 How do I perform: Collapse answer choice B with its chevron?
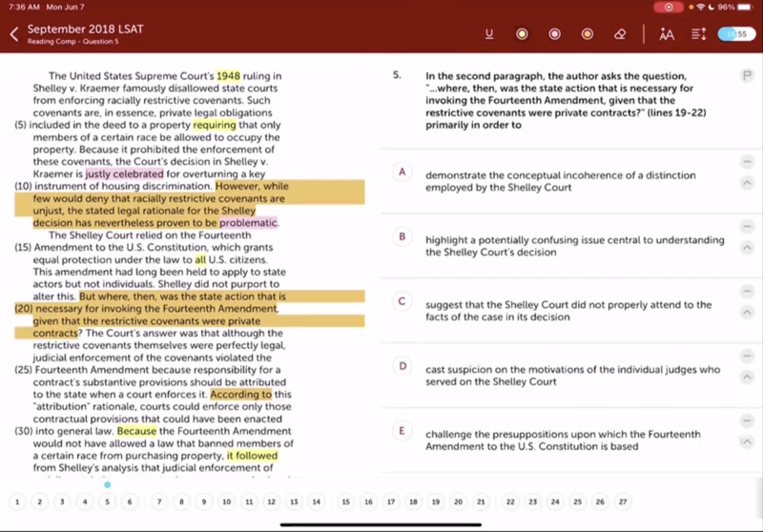click(747, 248)
